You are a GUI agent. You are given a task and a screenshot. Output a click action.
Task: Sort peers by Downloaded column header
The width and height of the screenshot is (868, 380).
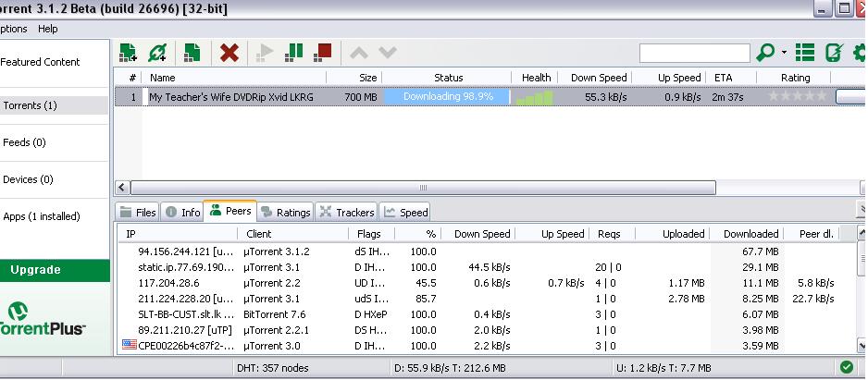click(746, 233)
